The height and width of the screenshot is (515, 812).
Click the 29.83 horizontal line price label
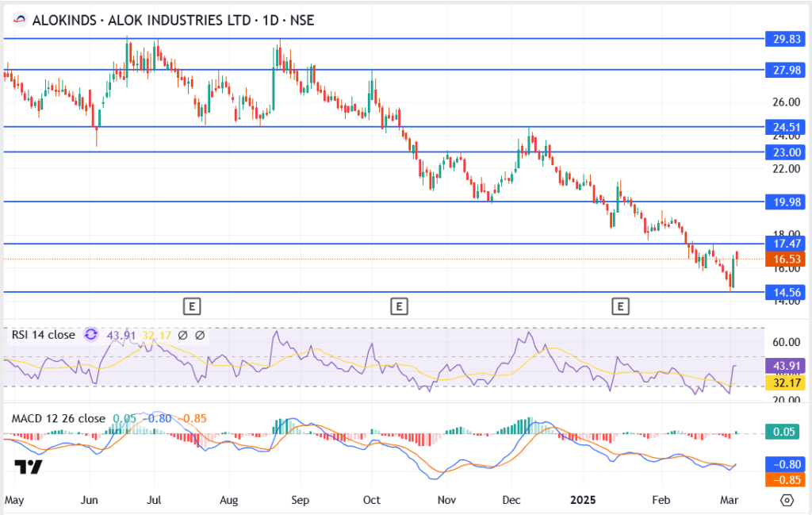785,38
